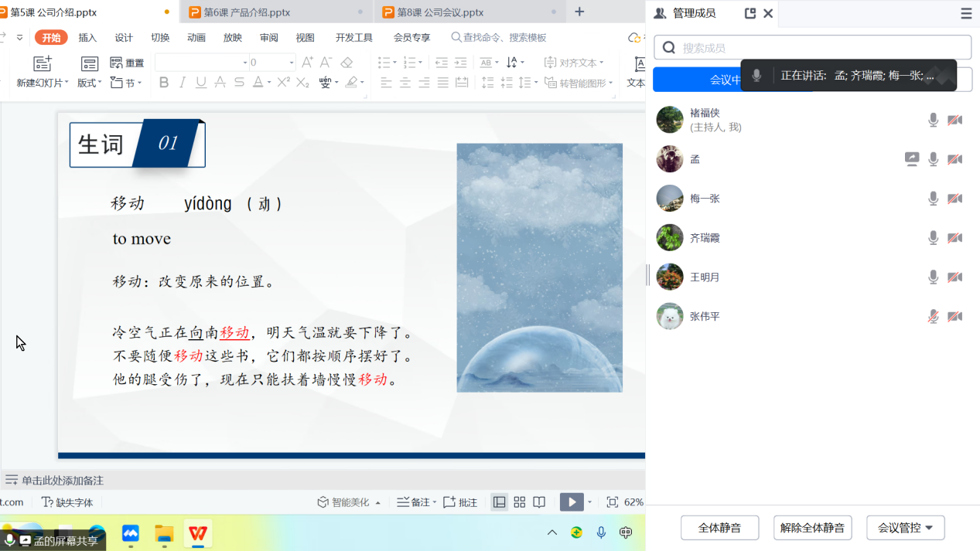Click the 新建幻灯片 new slide icon
Viewport: 980px width, 551px height.
click(x=43, y=64)
